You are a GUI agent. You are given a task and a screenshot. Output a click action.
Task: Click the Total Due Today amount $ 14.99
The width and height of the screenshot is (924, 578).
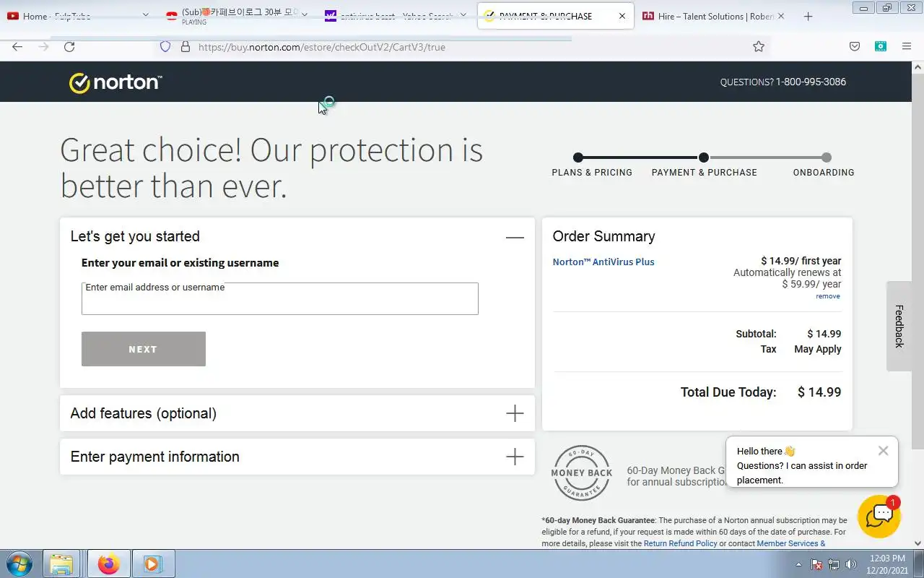[x=819, y=392]
